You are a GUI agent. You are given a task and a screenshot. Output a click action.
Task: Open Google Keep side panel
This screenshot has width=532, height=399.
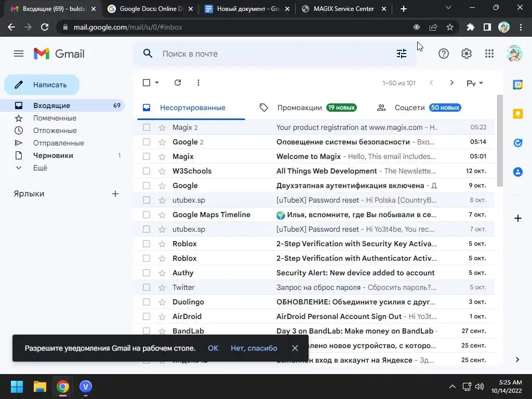(518, 114)
